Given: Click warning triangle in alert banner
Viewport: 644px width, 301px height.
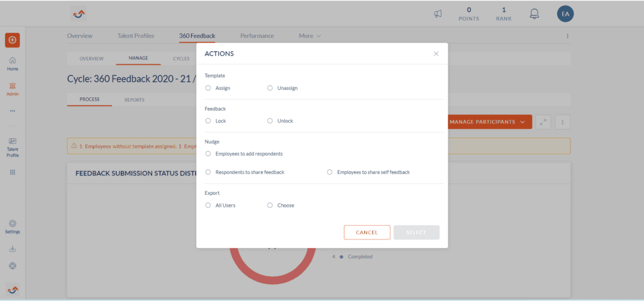Looking at the screenshot, I should click(74, 146).
